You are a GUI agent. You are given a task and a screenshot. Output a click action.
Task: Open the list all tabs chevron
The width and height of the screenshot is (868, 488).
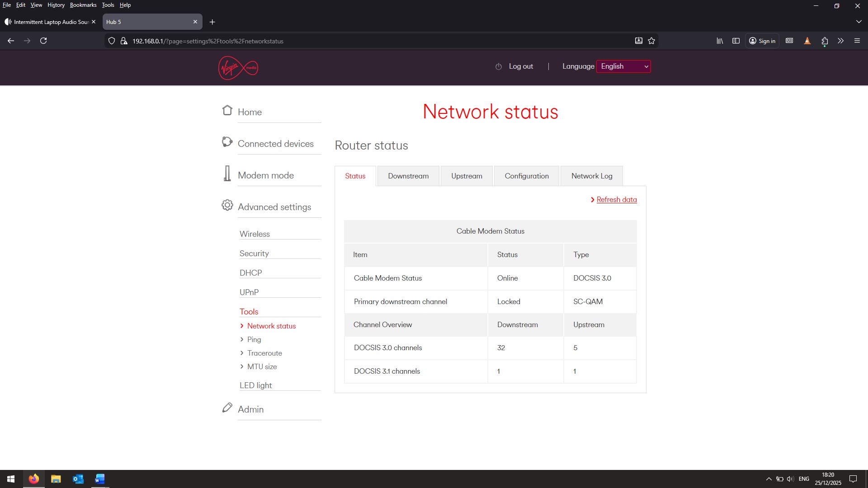[859, 22]
